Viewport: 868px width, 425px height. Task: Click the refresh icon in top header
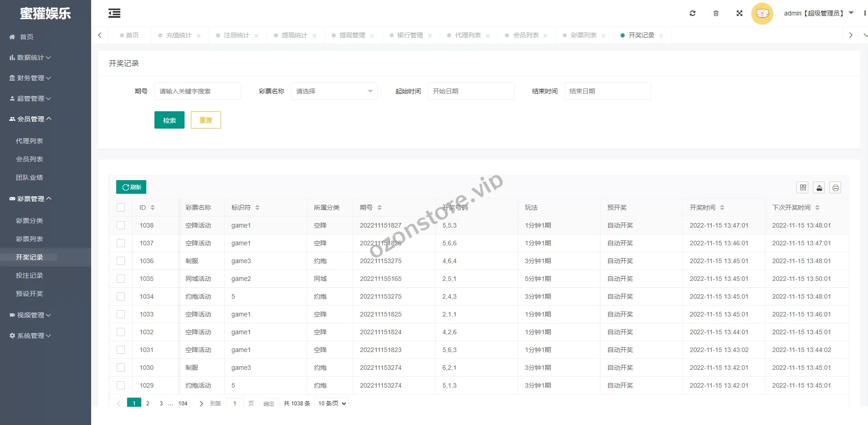(693, 13)
